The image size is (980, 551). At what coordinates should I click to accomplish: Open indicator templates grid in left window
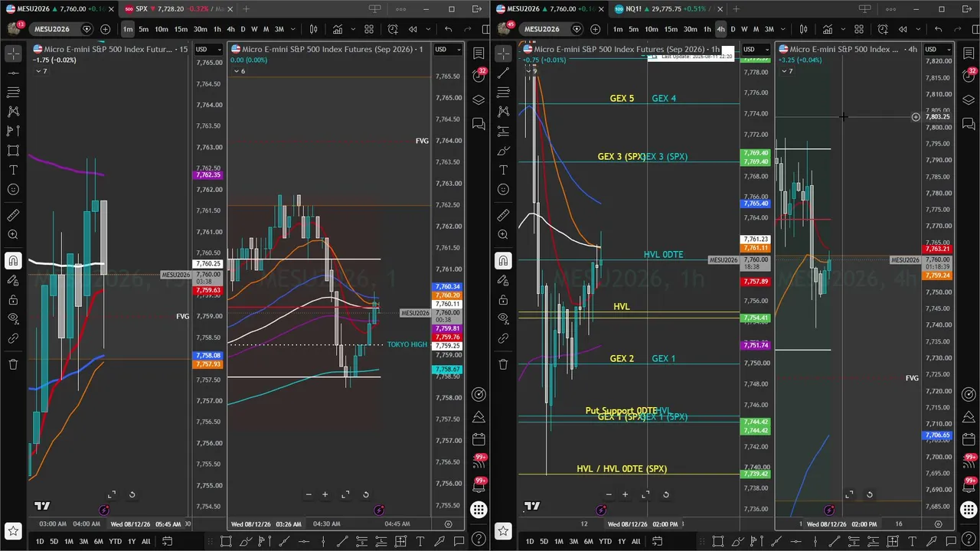tap(369, 29)
